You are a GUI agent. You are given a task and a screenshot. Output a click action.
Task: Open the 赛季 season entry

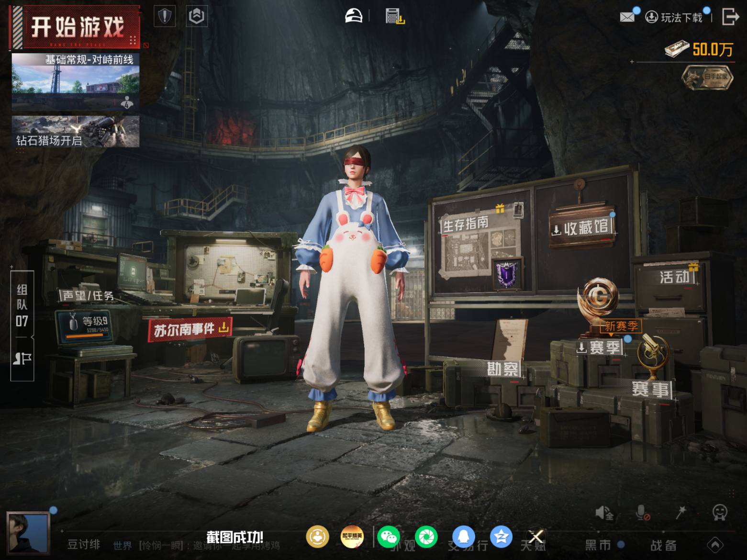click(599, 347)
